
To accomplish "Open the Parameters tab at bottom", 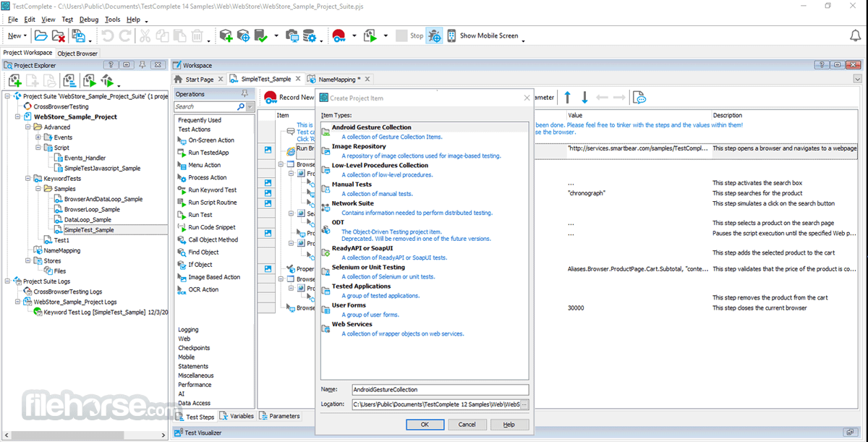I will 280,416.
